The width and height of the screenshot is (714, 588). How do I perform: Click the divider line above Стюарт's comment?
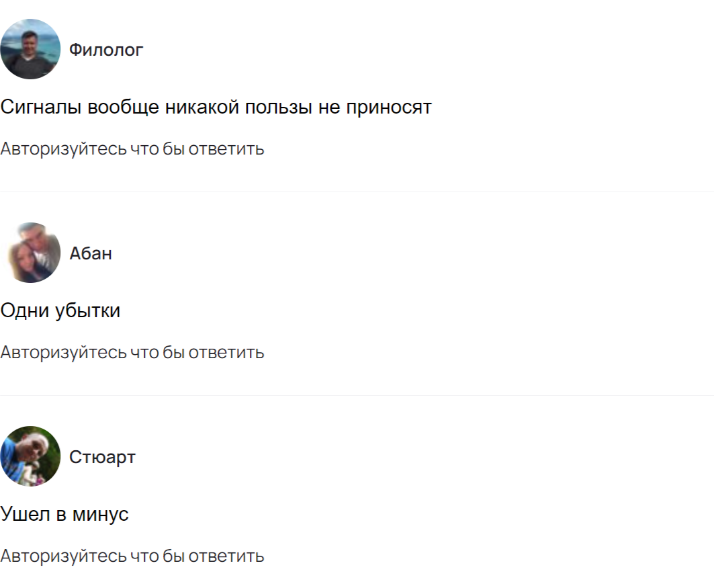(357, 396)
